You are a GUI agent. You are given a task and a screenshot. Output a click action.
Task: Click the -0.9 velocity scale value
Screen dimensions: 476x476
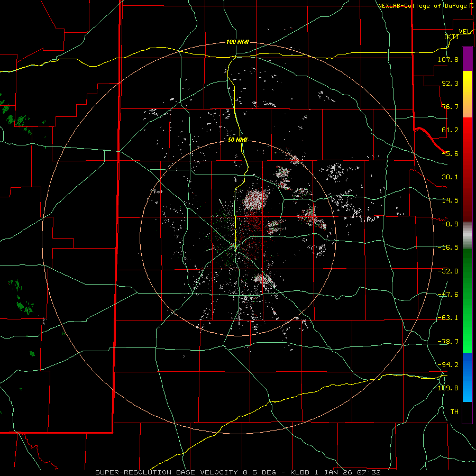point(450,224)
